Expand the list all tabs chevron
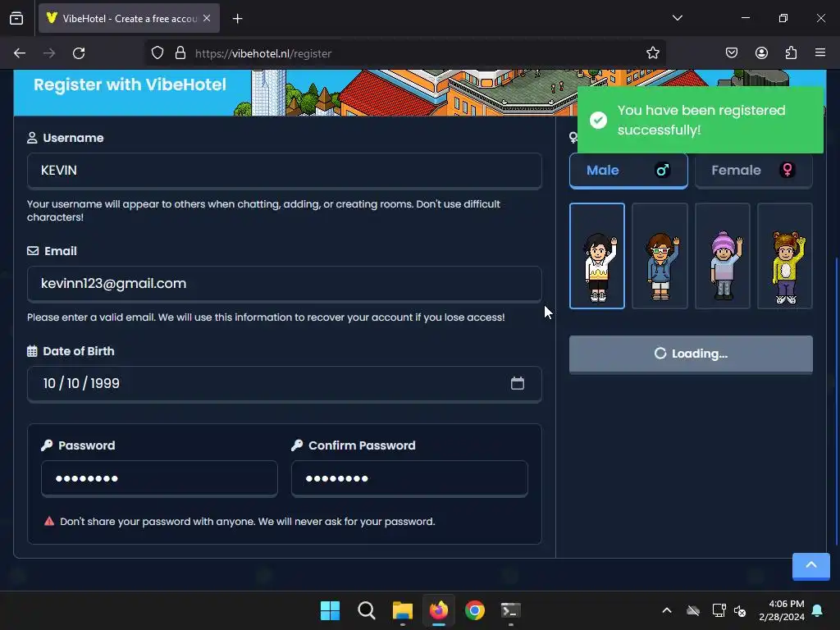This screenshot has width=840, height=630. coord(677,18)
